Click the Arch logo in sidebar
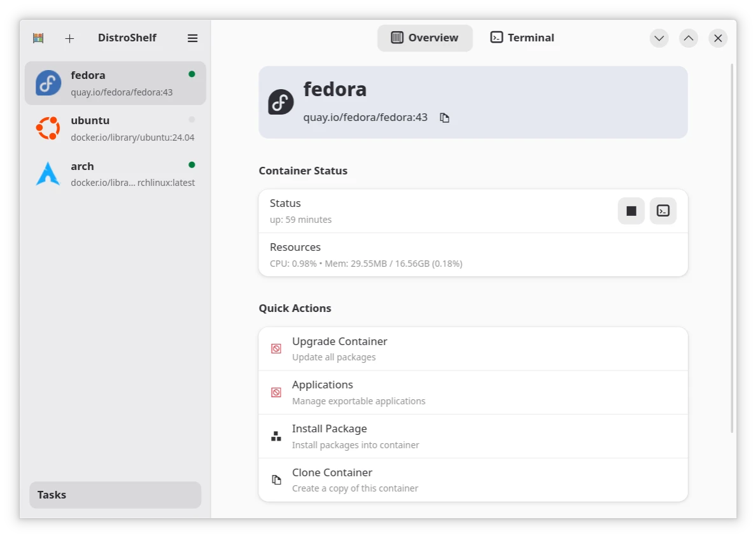Image resolution: width=756 pixels, height=538 pixels. (x=48, y=174)
